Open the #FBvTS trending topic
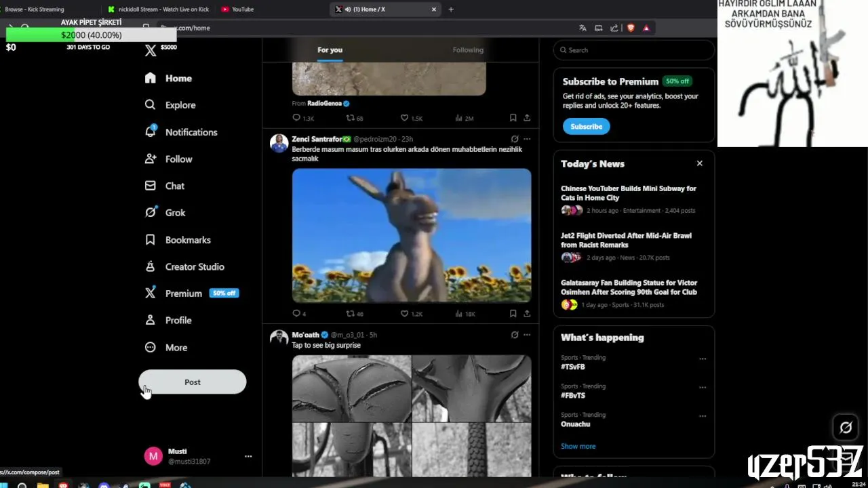This screenshot has height=488, width=868. tap(573, 395)
